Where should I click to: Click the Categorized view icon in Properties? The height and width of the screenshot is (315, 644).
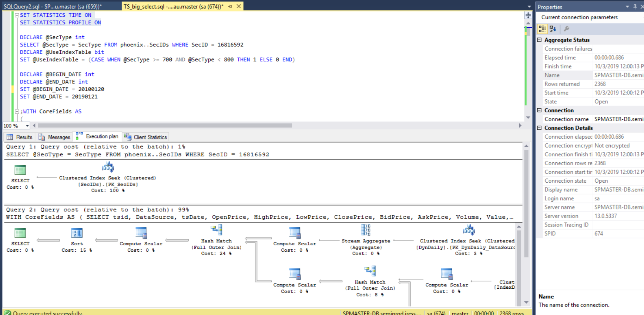coord(542,29)
